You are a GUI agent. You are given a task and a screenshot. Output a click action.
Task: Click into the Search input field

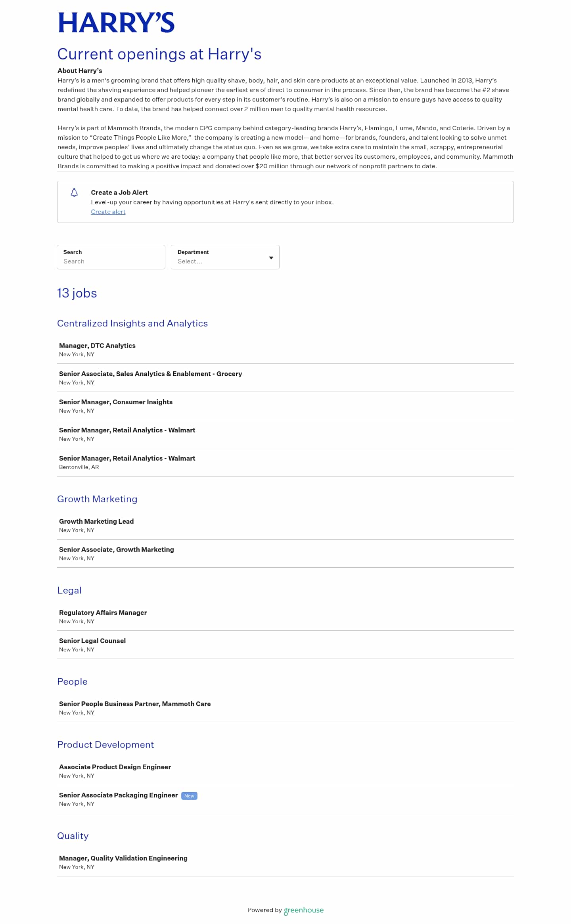(111, 257)
